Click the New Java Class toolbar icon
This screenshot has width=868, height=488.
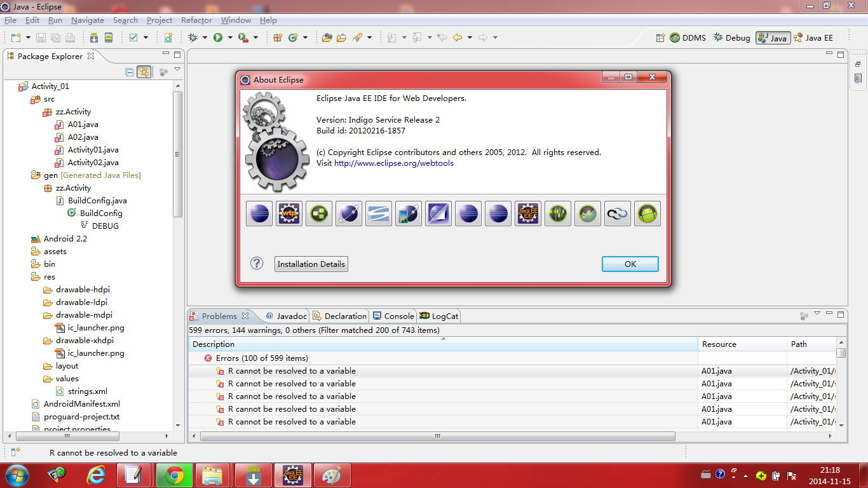click(x=293, y=37)
